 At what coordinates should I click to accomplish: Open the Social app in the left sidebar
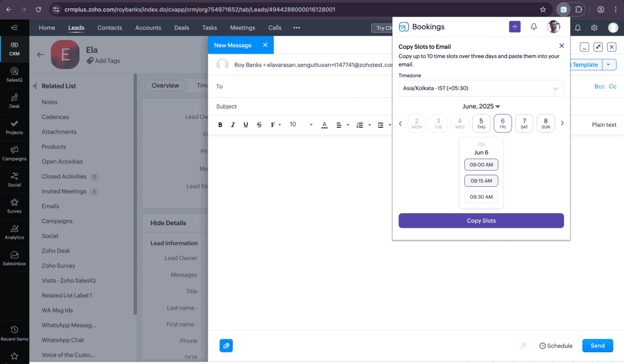click(x=15, y=180)
